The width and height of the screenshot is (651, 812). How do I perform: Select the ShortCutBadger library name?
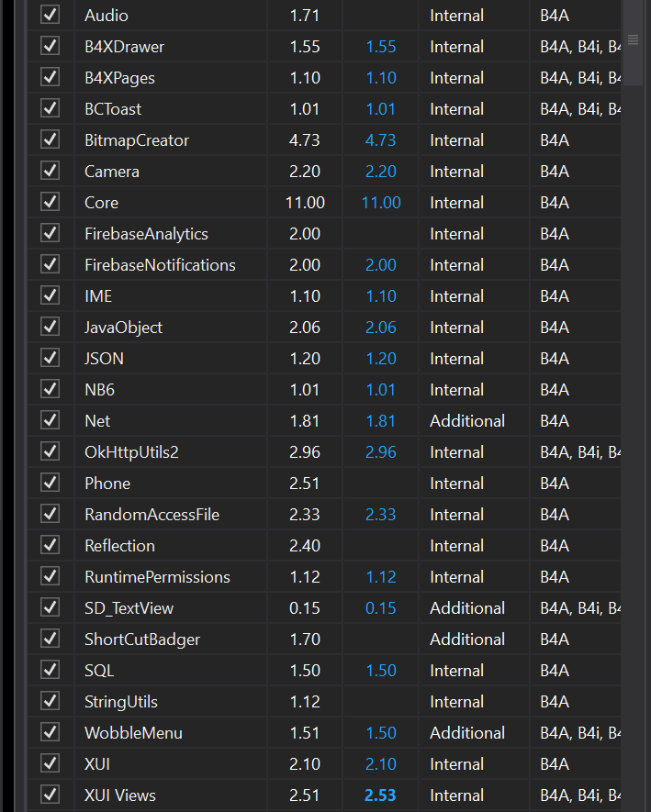click(x=142, y=640)
